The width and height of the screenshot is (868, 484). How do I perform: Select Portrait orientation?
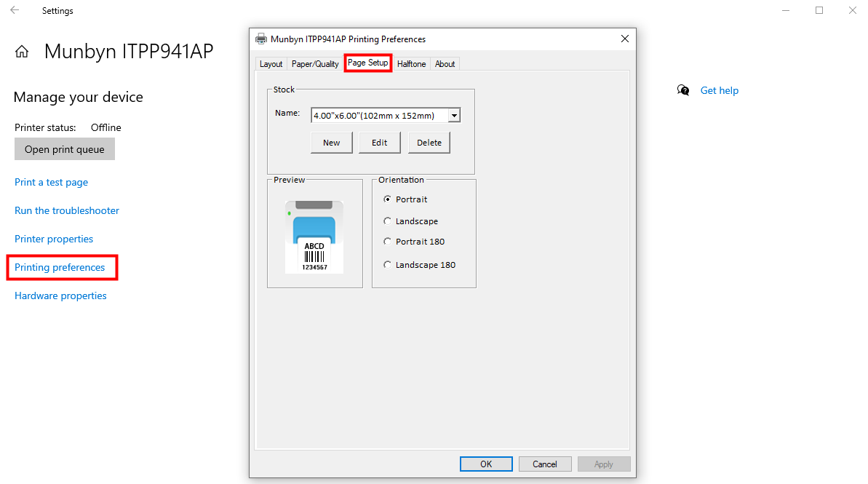coord(405,199)
